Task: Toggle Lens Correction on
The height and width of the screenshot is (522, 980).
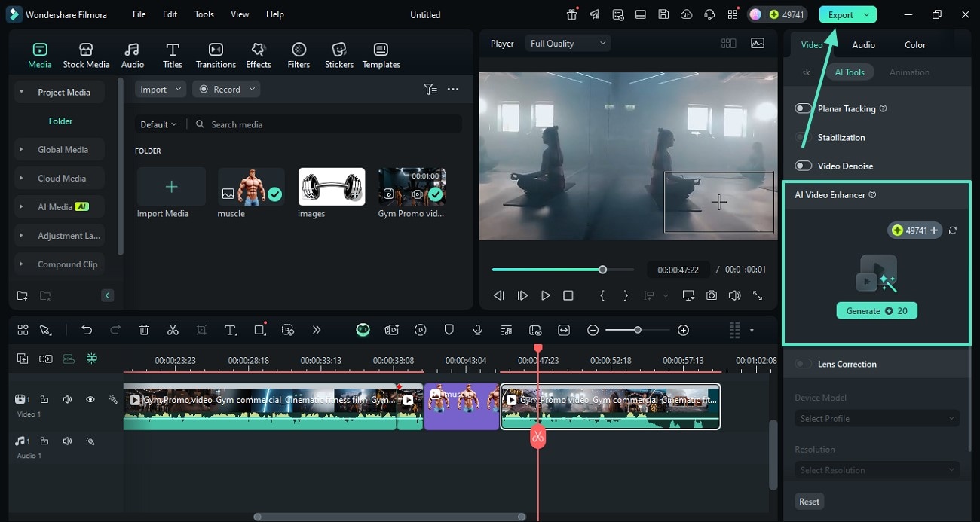Action: [804, 364]
